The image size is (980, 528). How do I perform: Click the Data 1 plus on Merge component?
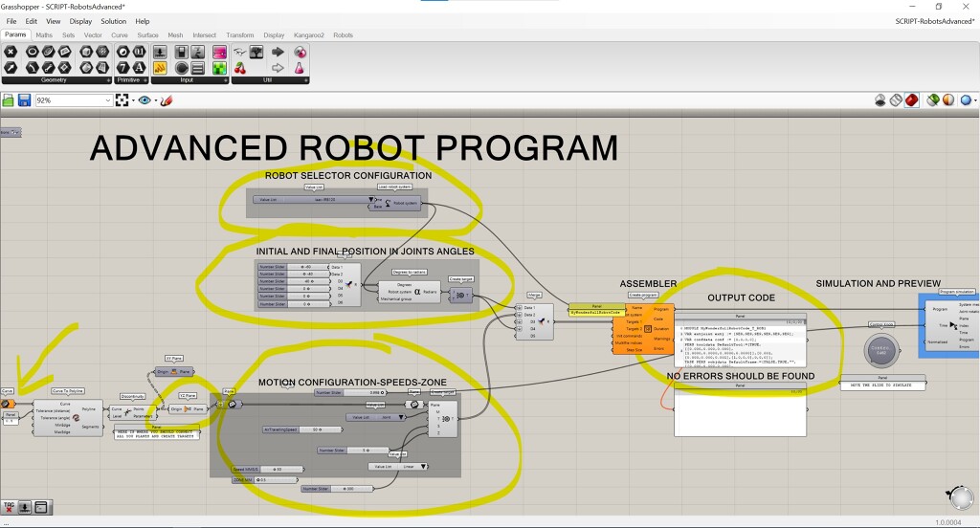coord(519,308)
